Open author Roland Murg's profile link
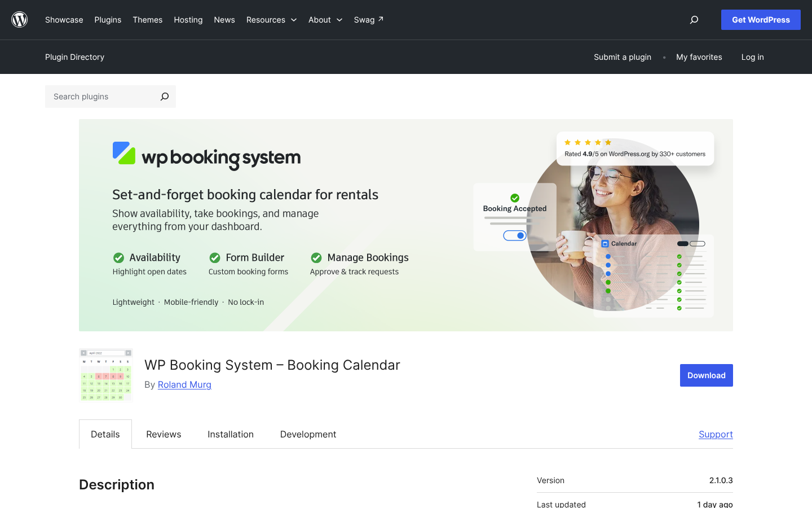Screen dimensions: 812x508 [184, 384]
